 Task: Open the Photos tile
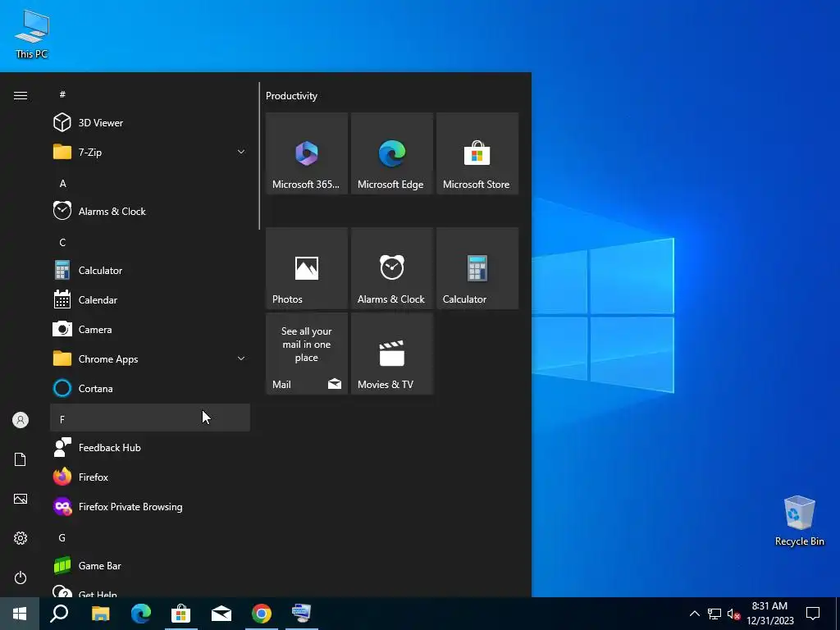tap(307, 268)
